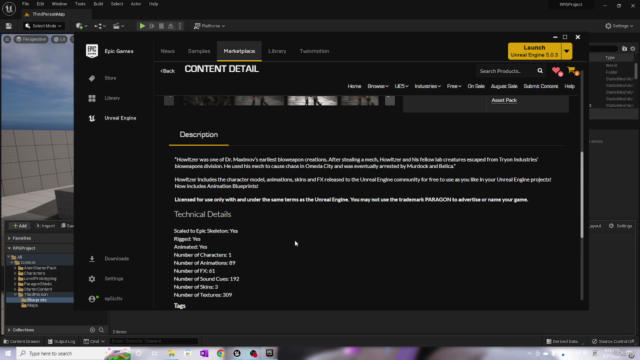Open the Blueprints toolbar dropdown
Viewport: 640px width, 360px height.
point(100,26)
